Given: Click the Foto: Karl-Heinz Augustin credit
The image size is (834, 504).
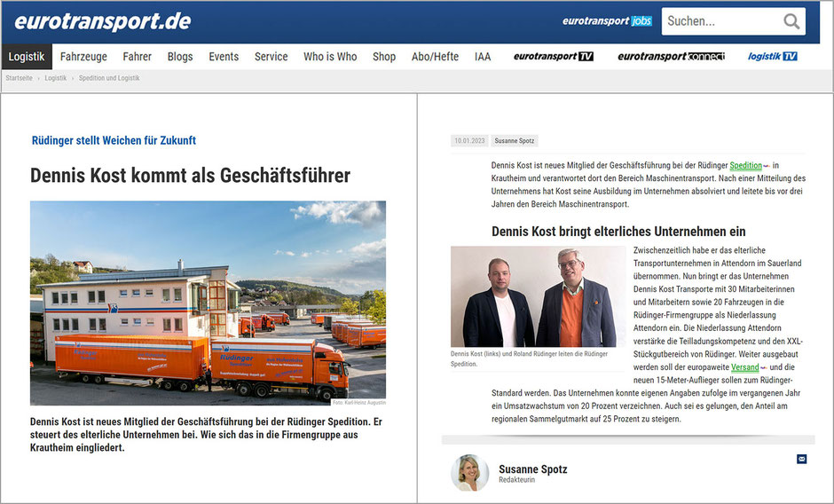Looking at the screenshot, I should click(359, 402).
